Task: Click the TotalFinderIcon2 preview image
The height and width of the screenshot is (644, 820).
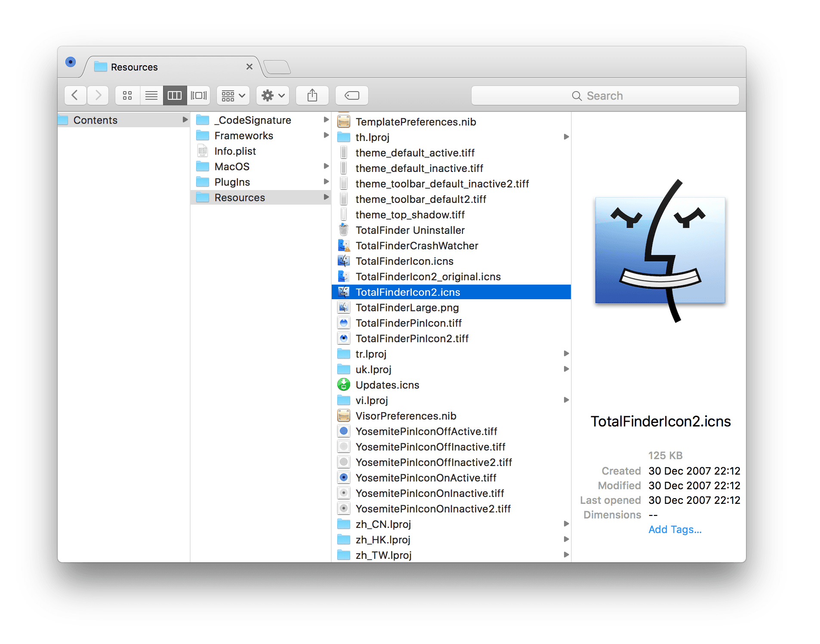Action: [660, 251]
